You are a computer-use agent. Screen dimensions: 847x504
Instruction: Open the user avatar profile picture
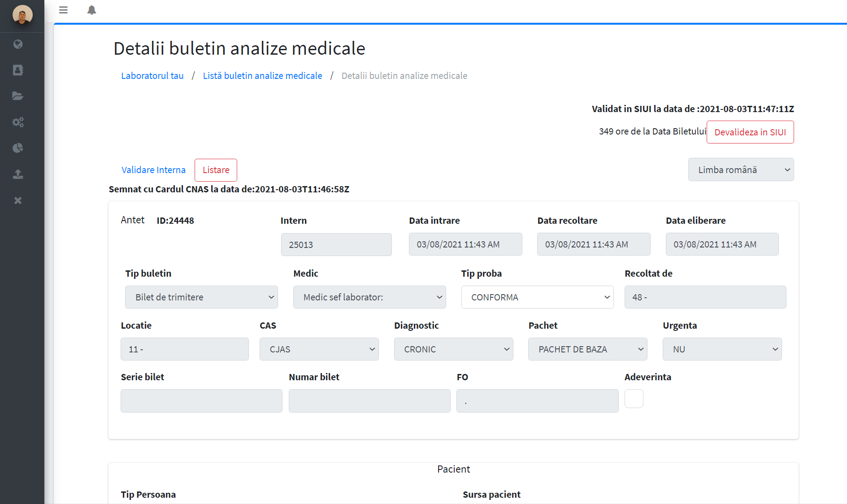coord(22,15)
